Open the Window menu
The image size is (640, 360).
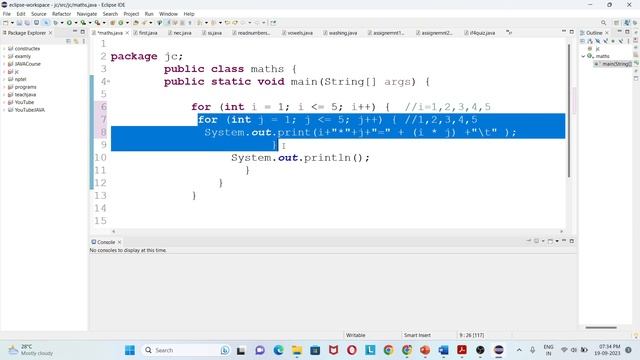point(168,14)
